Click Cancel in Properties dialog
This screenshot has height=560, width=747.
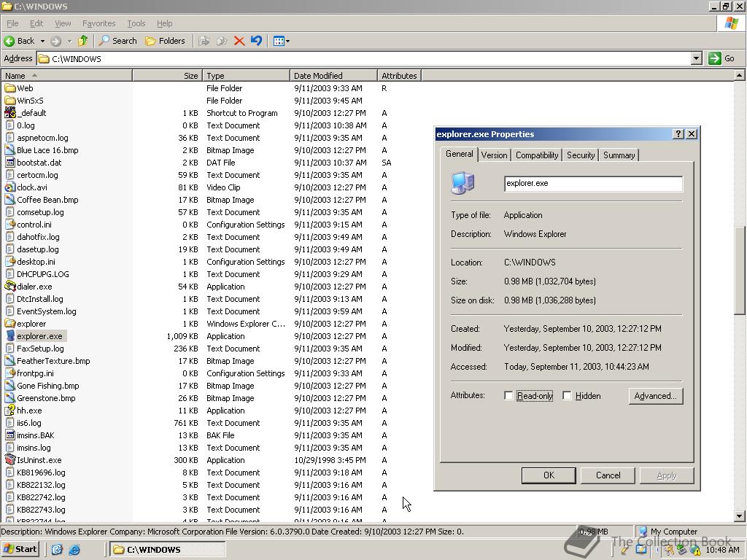pos(608,475)
